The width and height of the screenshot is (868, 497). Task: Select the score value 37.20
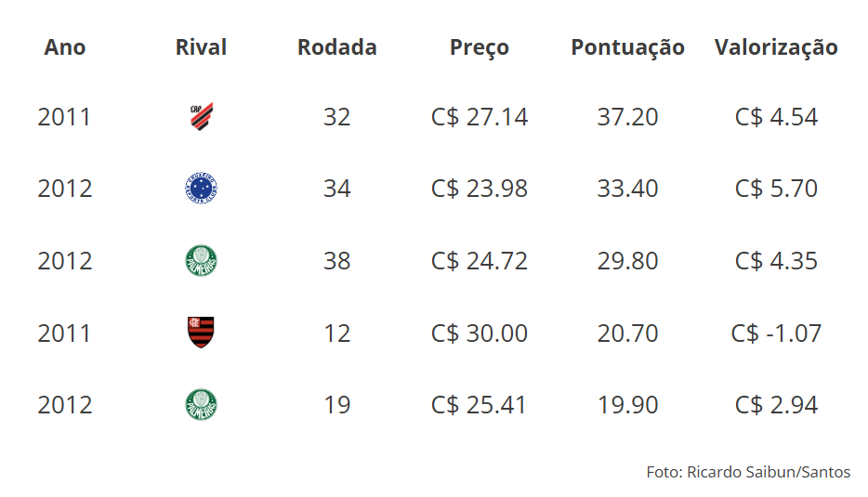[x=627, y=117]
